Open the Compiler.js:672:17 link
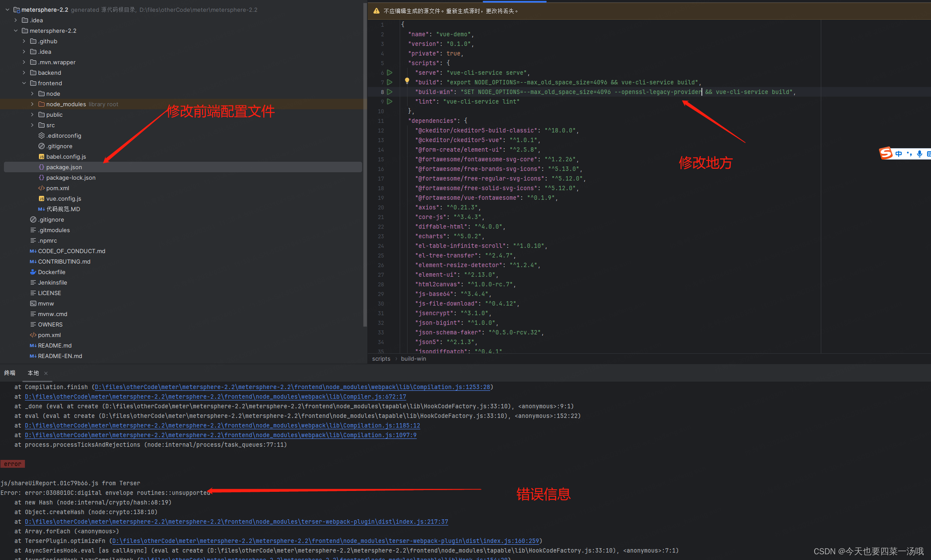931x560 pixels. (216, 397)
